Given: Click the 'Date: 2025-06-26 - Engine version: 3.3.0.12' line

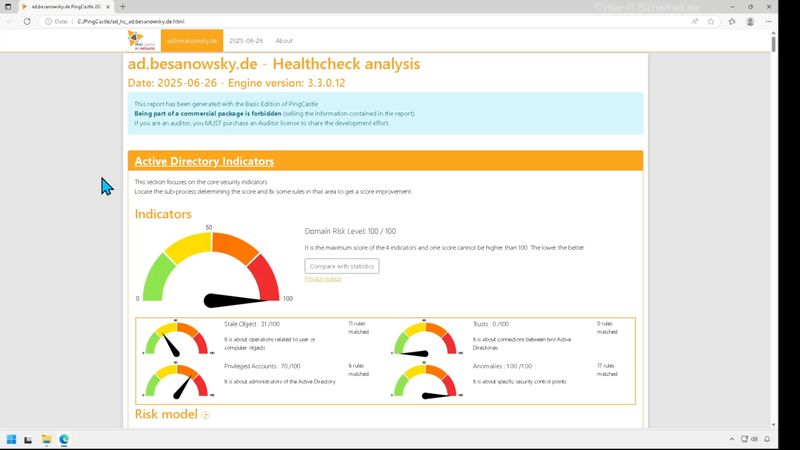Looking at the screenshot, I should pos(236,83).
